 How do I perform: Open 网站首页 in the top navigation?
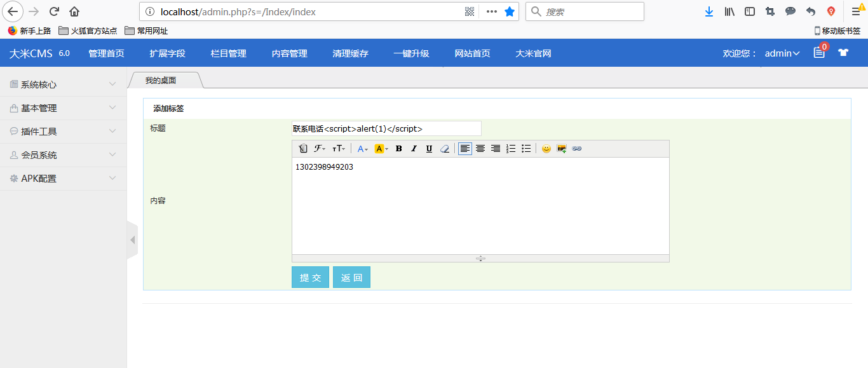pos(472,53)
